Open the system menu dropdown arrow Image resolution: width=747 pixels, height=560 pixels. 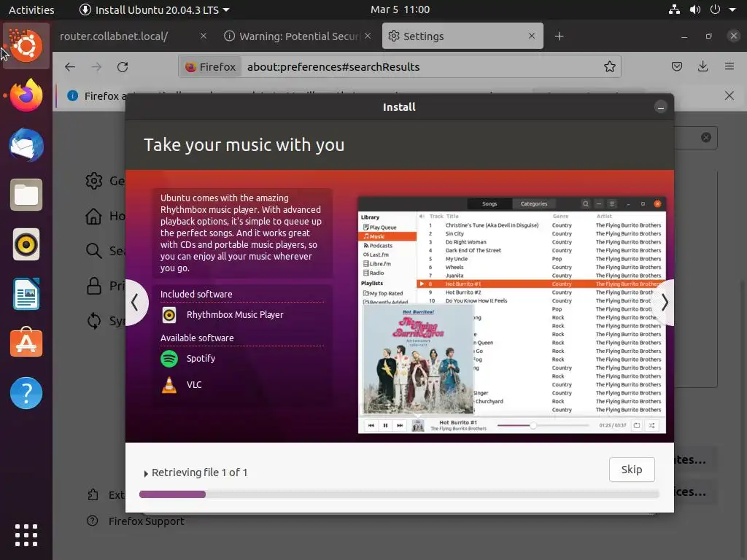tap(732, 9)
